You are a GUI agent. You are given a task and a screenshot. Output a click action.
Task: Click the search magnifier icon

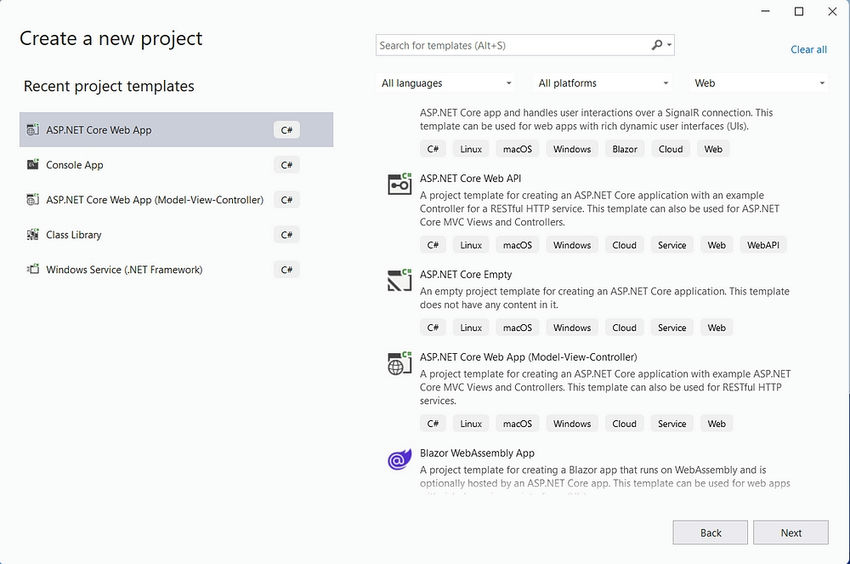click(x=656, y=45)
